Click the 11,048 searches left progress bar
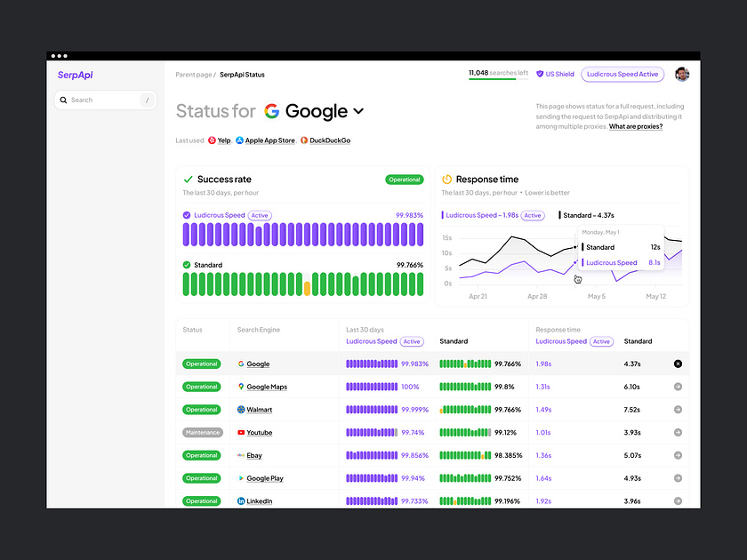This screenshot has height=560, width=747. (x=498, y=79)
